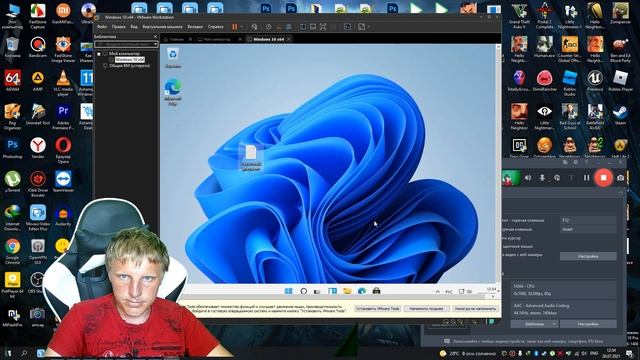Expand the power options dropdown arrow

coord(242,27)
